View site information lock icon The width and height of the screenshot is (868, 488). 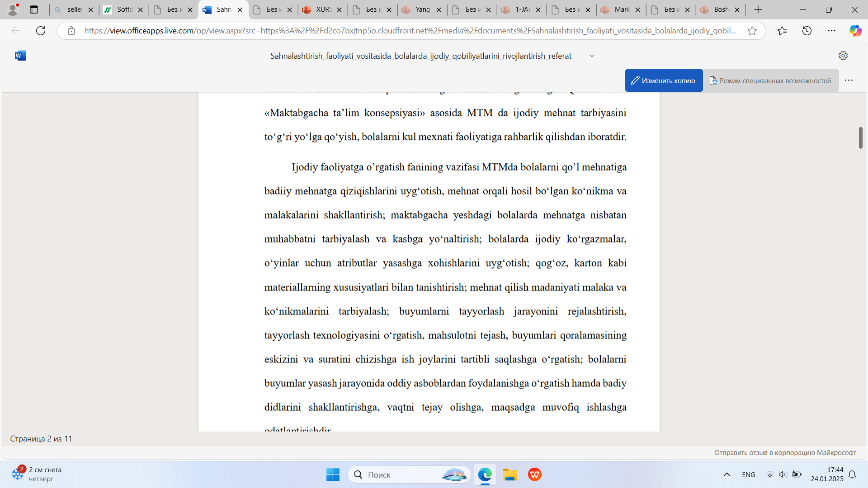coord(71,31)
